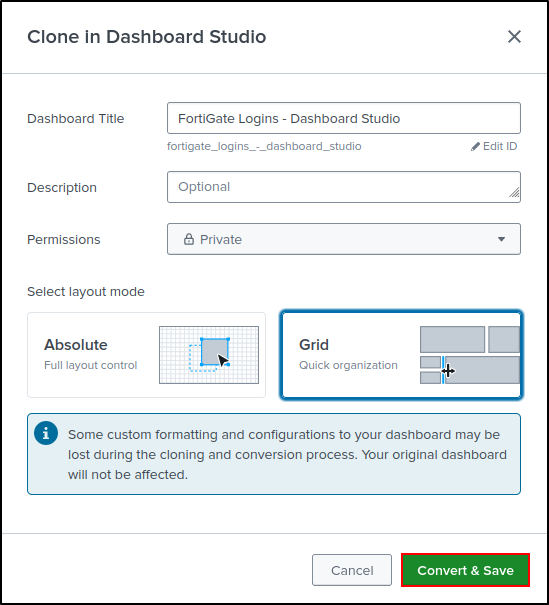The width and height of the screenshot is (549, 605).
Task: Click the lock icon in Permissions
Action: pos(189,239)
